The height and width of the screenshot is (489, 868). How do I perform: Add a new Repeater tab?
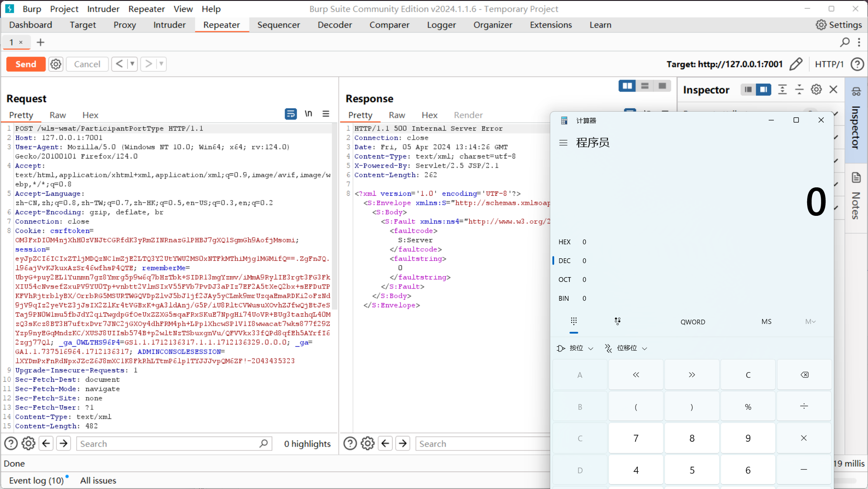click(40, 42)
